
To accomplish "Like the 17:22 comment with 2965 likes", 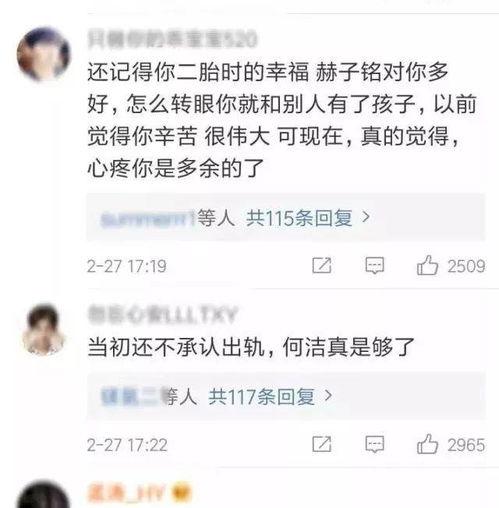I will click(427, 444).
